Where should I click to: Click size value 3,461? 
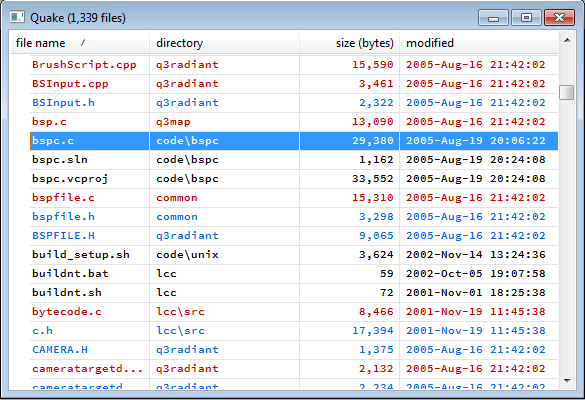point(376,84)
